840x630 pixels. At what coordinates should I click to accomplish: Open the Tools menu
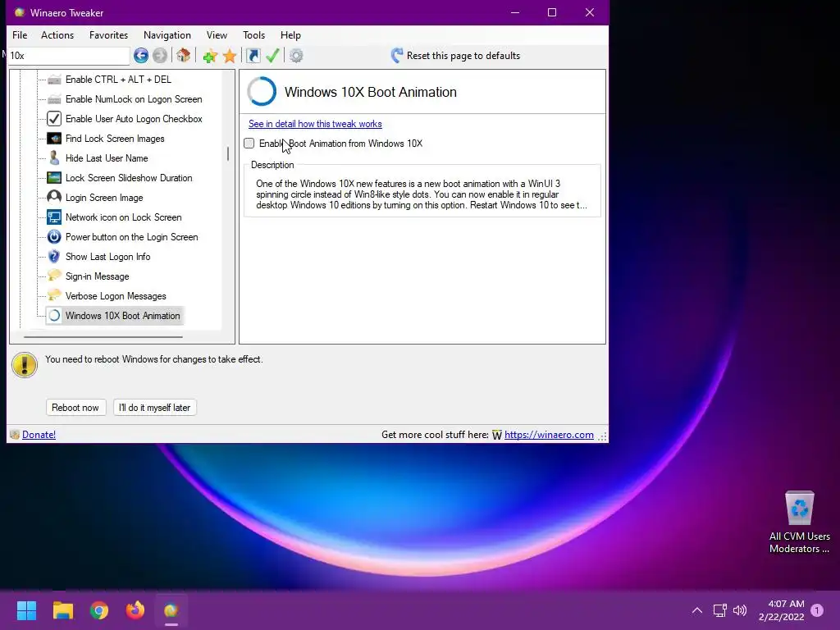(x=254, y=34)
